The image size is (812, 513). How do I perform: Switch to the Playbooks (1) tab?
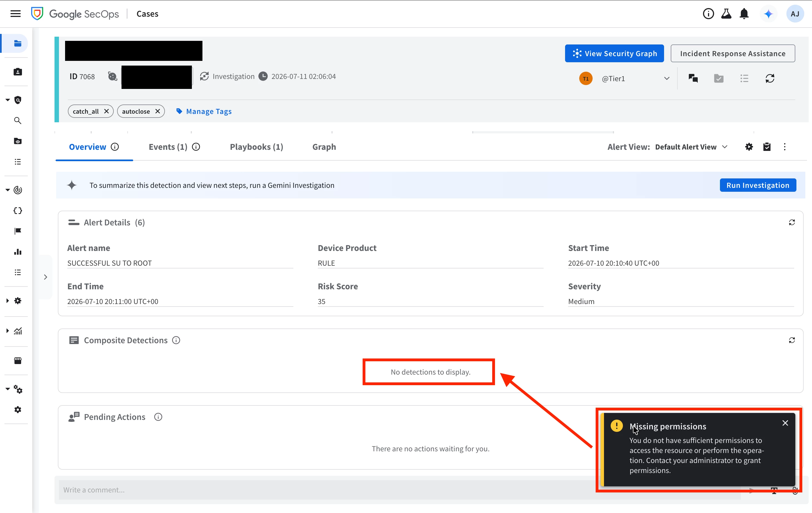[x=256, y=147]
